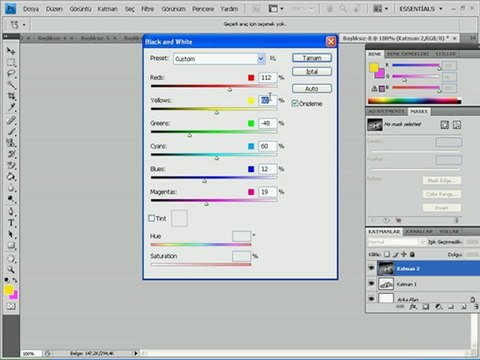The width and height of the screenshot is (480, 360).
Task: Click the Tamam button
Action: point(312,58)
